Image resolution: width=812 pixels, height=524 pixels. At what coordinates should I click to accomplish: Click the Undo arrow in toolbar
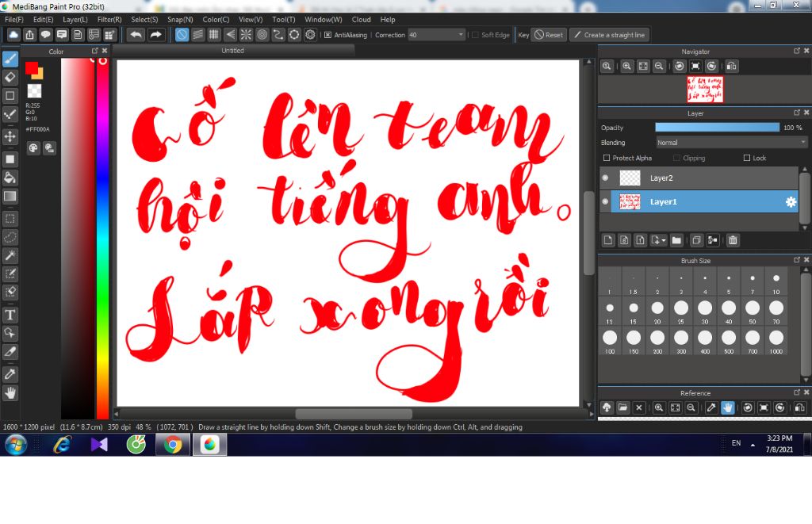pyautogui.click(x=136, y=35)
